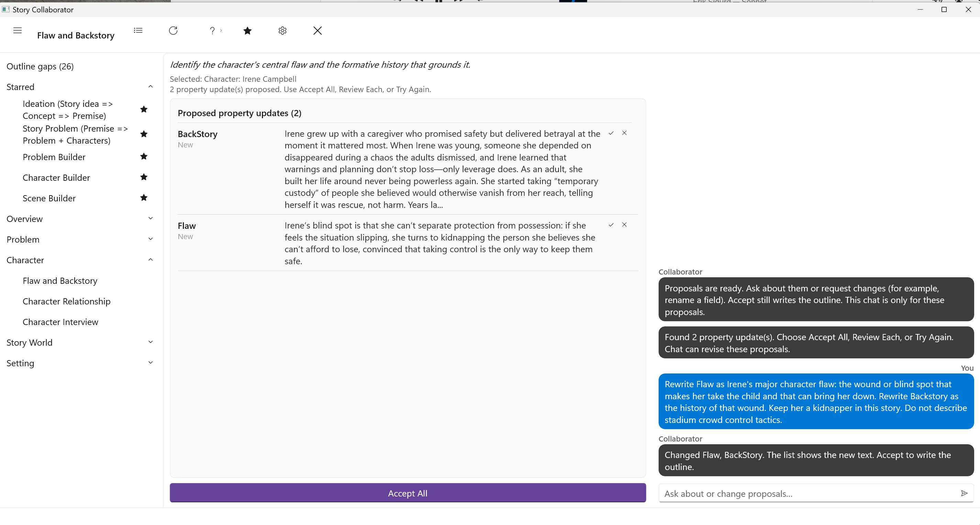This screenshot has width=980, height=525.
Task: Click the user's blue 'Rewrite Flaw' chat message
Action: [x=816, y=402]
